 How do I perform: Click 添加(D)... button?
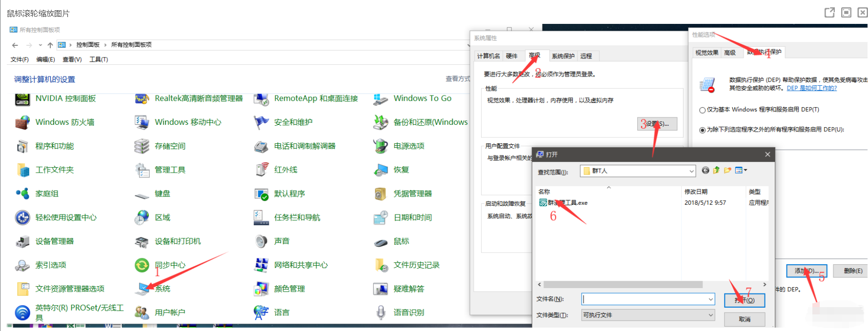807,271
